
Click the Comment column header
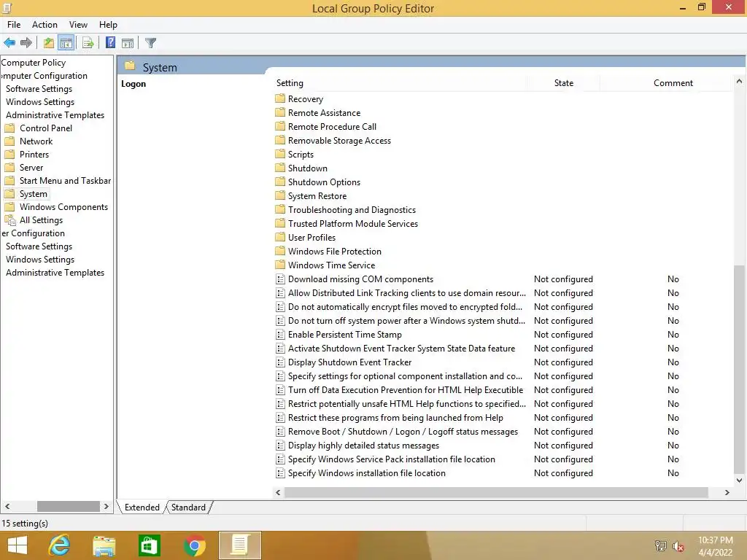(673, 83)
